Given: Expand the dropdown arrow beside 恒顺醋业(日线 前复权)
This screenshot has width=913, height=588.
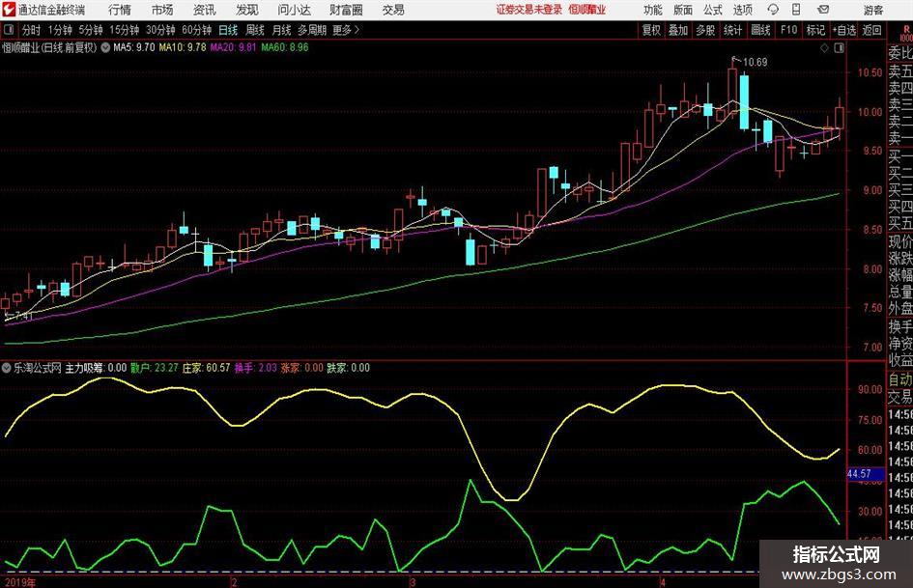Looking at the screenshot, I should click(x=105, y=47).
